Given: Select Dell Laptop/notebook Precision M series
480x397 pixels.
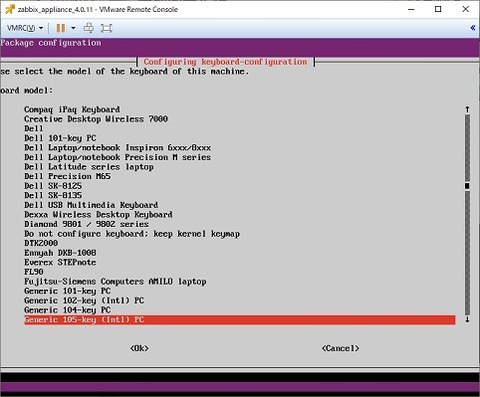Looking at the screenshot, I should 117,157.
